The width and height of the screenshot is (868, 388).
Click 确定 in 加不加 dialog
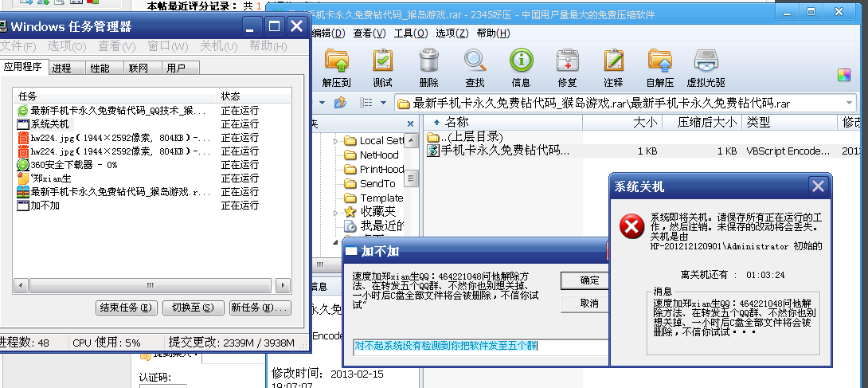click(x=585, y=280)
